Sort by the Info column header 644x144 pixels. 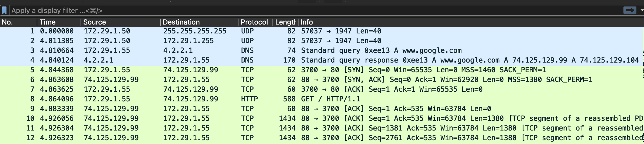(471, 22)
